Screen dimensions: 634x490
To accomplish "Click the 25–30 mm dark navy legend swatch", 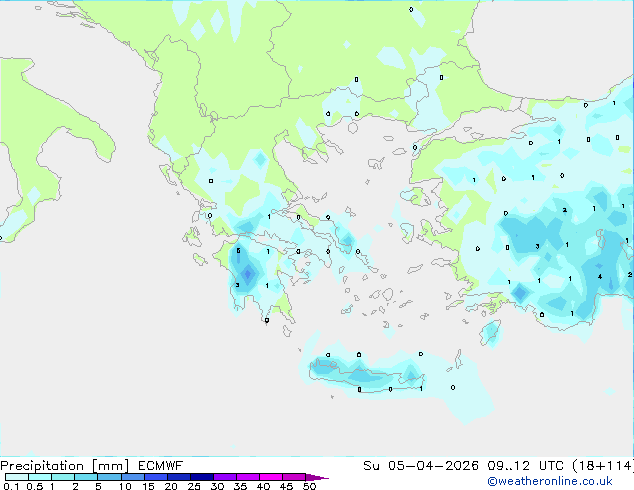I will [x=202, y=477].
